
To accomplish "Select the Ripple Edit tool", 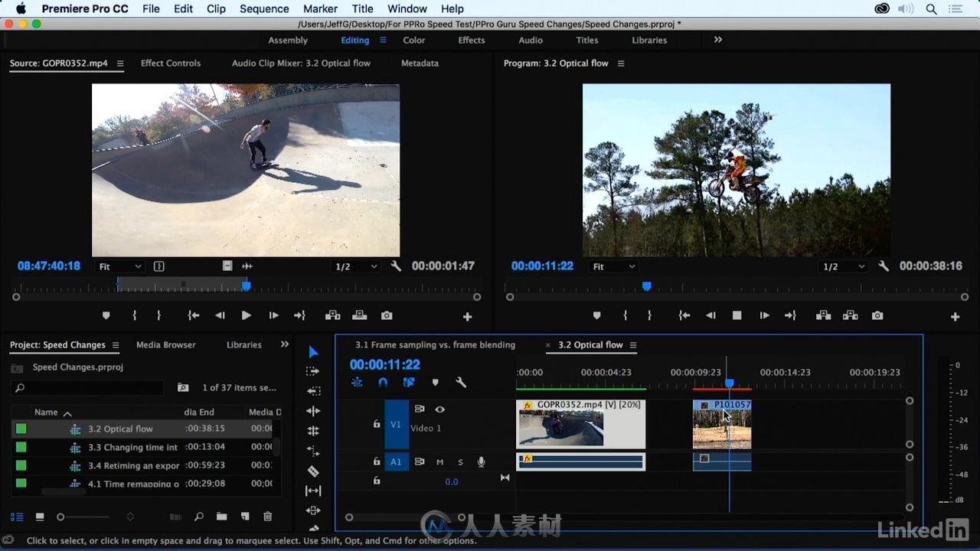I will pos(313,411).
